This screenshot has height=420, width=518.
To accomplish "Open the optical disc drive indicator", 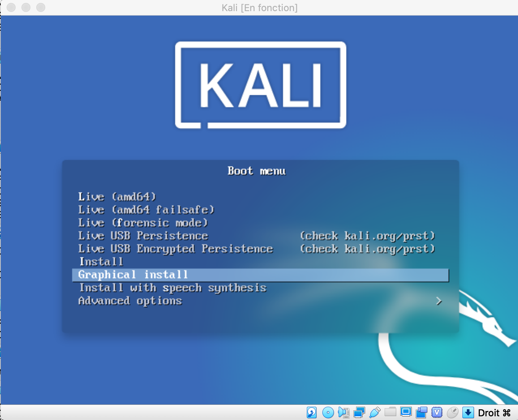I will click(328, 412).
